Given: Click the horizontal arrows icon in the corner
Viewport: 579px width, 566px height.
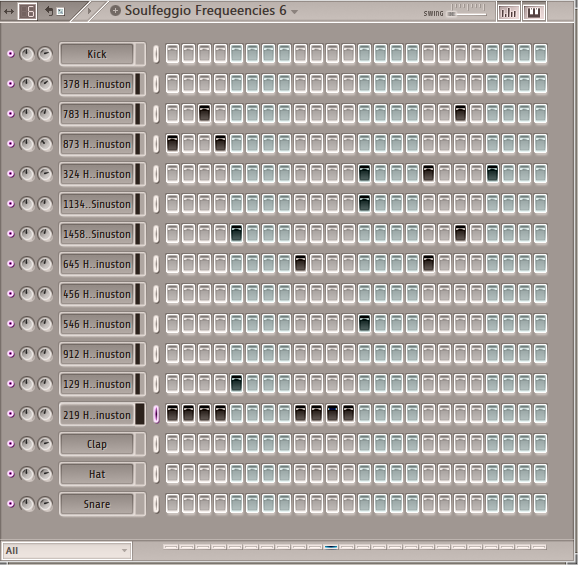Looking at the screenshot, I should tap(8, 11).
